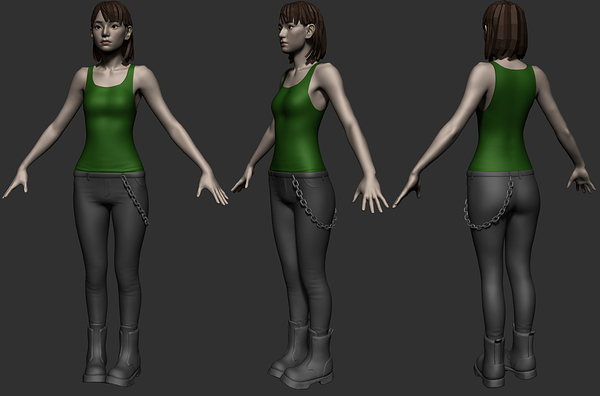Select the front-view model's outstretched right hand
The height and width of the screenshot is (396, 600).
tap(15, 184)
